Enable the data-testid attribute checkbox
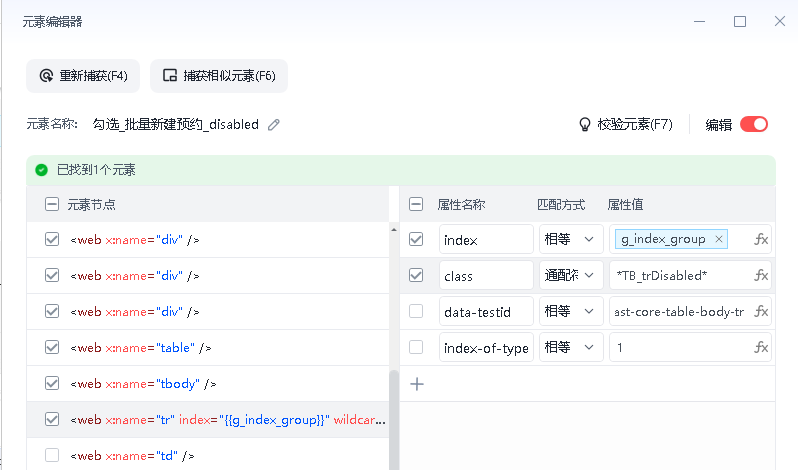Viewport: 798px width, 470px height. click(x=416, y=312)
